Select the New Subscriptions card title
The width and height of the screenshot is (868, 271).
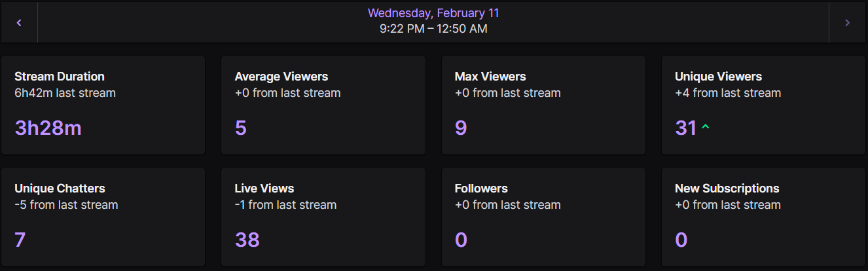727,189
